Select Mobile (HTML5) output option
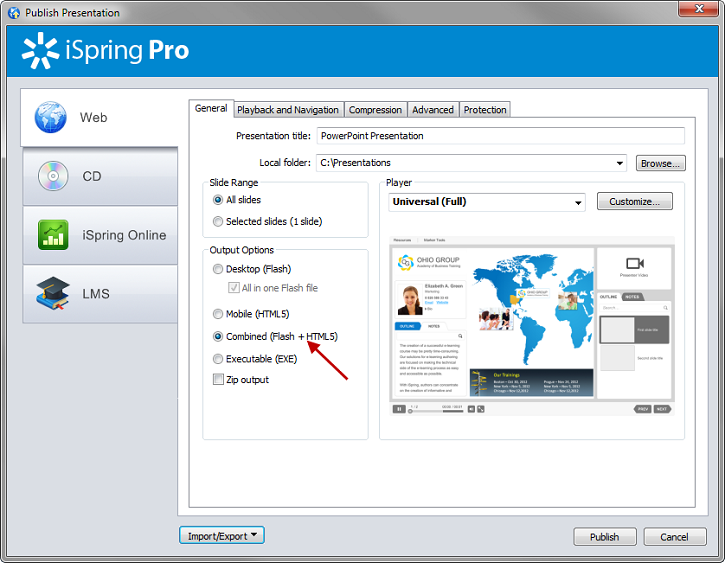The width and height of the screenshot is (725, 563). 218,314
